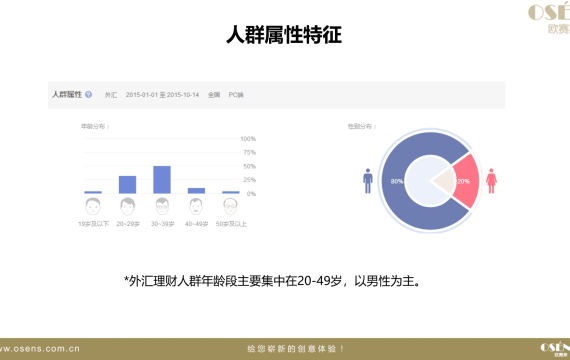This screenshot has width=570, height=360.
Task: Click the 19岁及以下 young face icon
Action: click(93, 207)
